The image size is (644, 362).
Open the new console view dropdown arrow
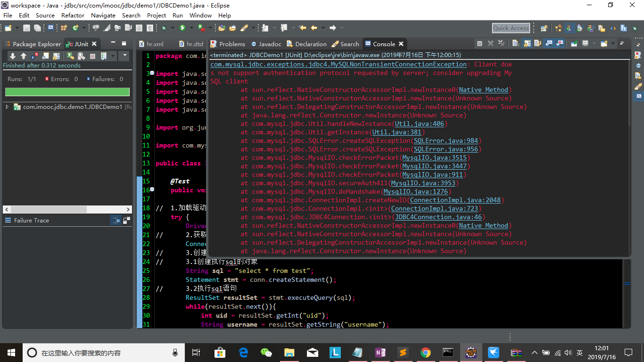[613, 44]
